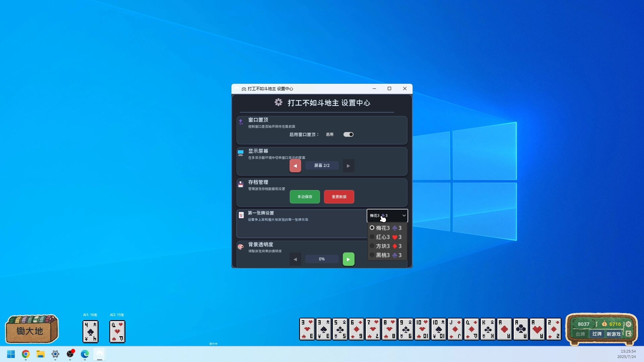Disable the 启用窗口置顶 toggle switch
This screenshot has height=362, width=644.
[x=348, y=134]
